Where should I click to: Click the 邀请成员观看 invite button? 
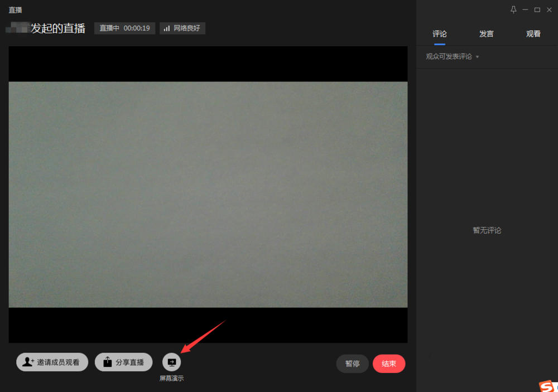click(52, 362)
